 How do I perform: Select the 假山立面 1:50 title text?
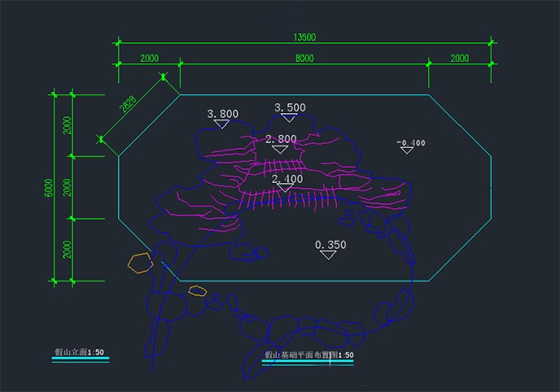pos(79,352)
